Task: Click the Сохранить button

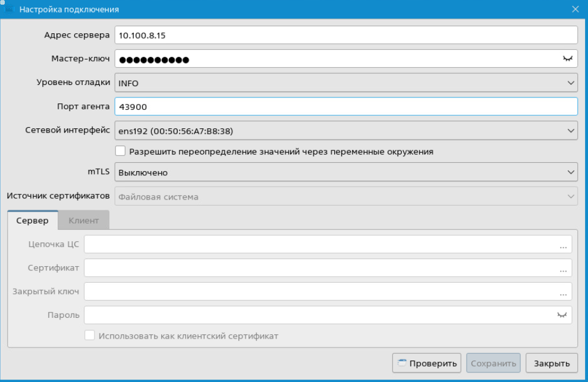Action: 493,363
